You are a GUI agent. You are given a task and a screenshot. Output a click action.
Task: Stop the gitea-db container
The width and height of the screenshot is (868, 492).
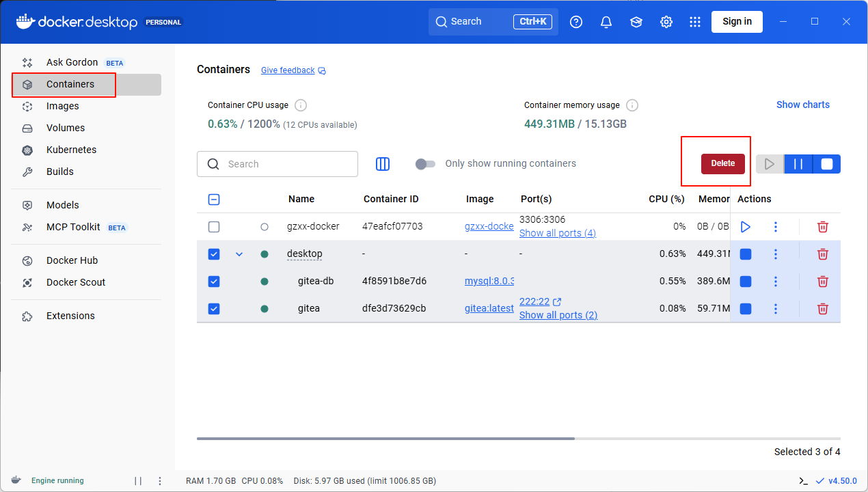click(746, 281)
